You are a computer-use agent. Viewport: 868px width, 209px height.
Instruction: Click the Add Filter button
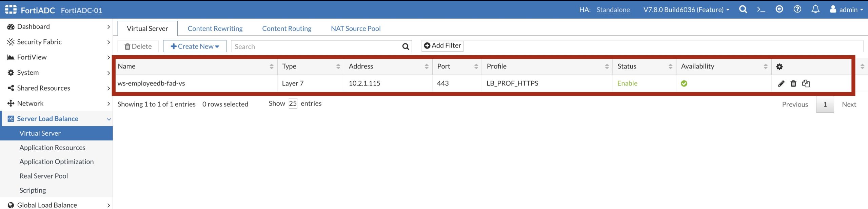pos(442,46)
